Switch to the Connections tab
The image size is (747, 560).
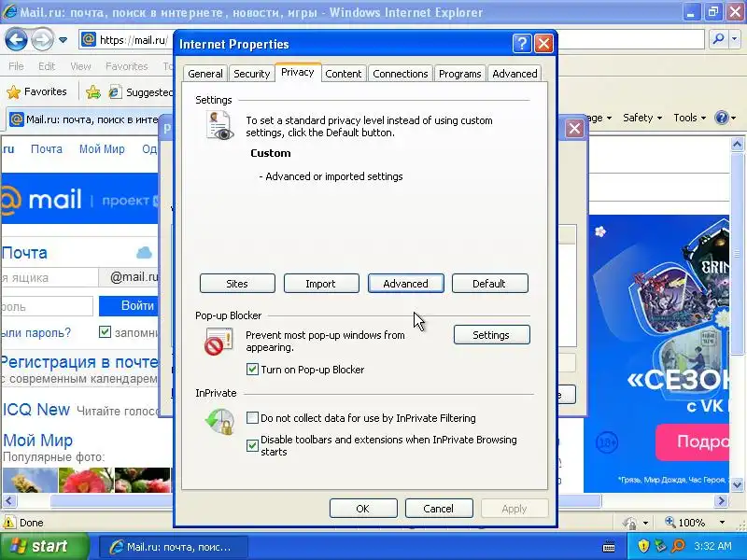coord(401,74)
